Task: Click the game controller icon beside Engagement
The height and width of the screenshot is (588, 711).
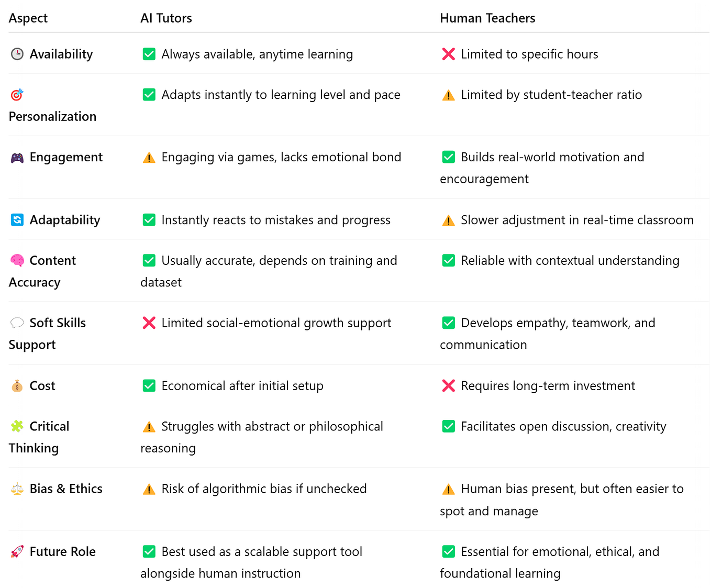Action: (x=17, y=158)
